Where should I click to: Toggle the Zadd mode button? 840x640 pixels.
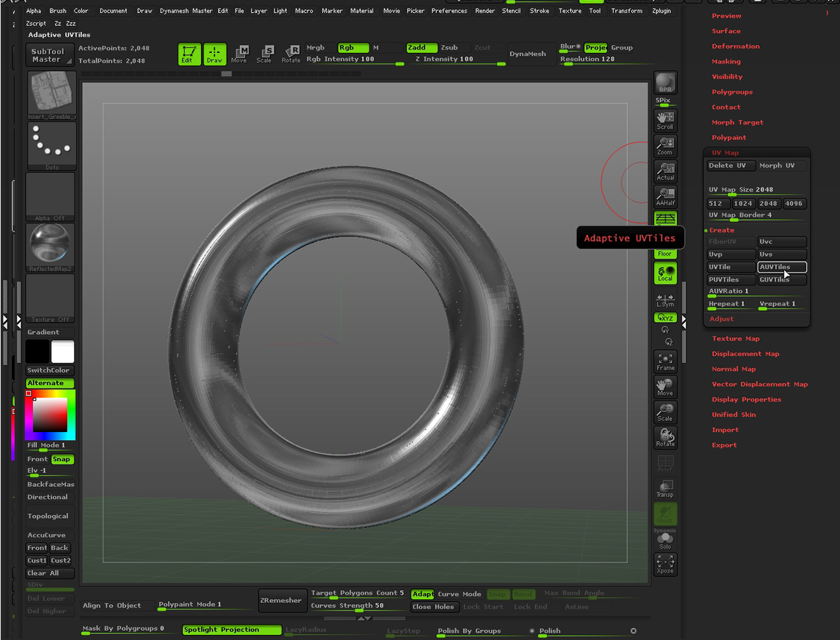point(422,48)
